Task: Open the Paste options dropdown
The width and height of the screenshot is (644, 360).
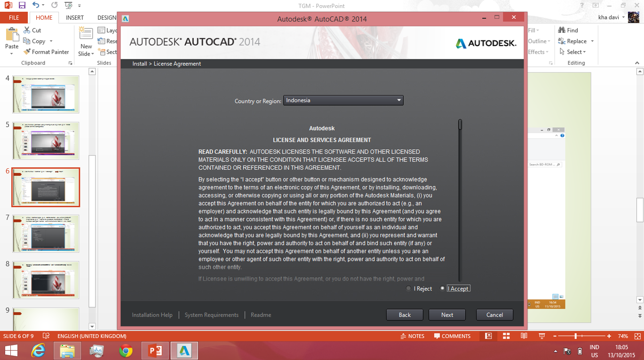Action: coord(12,53)
